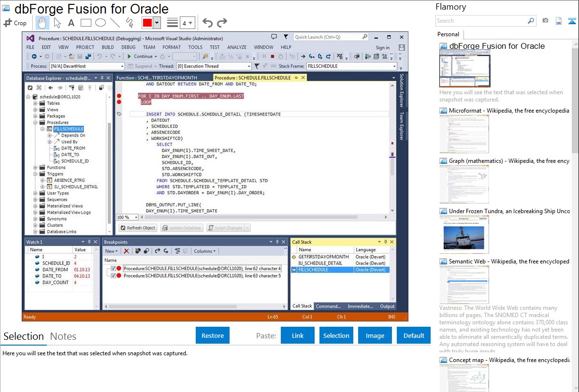This screenshot has width=579, height=392.
Task: Select the FILLSCHEDULE procedure in tree
Action: 69,129
